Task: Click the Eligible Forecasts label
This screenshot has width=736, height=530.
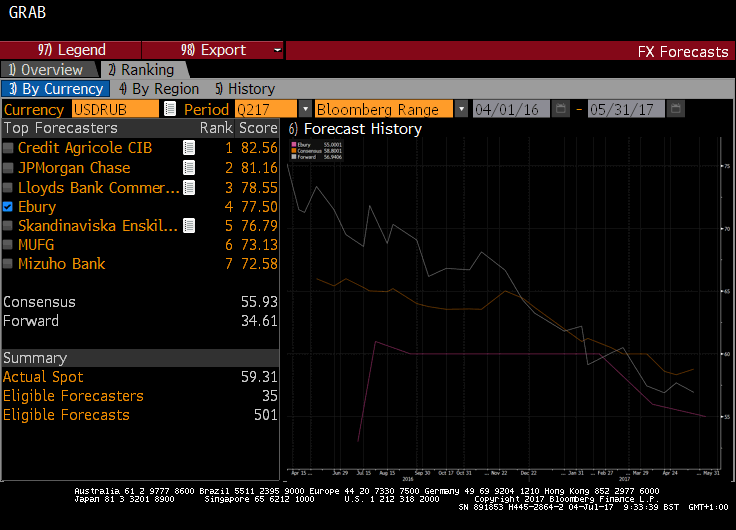Action: pyautogui.click(x=66, y=415)
